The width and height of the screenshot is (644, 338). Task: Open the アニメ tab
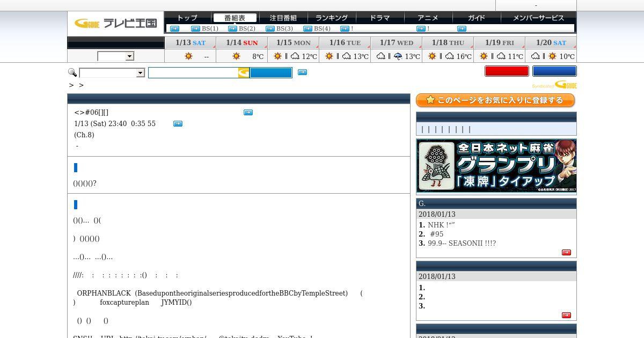[428, 18]
